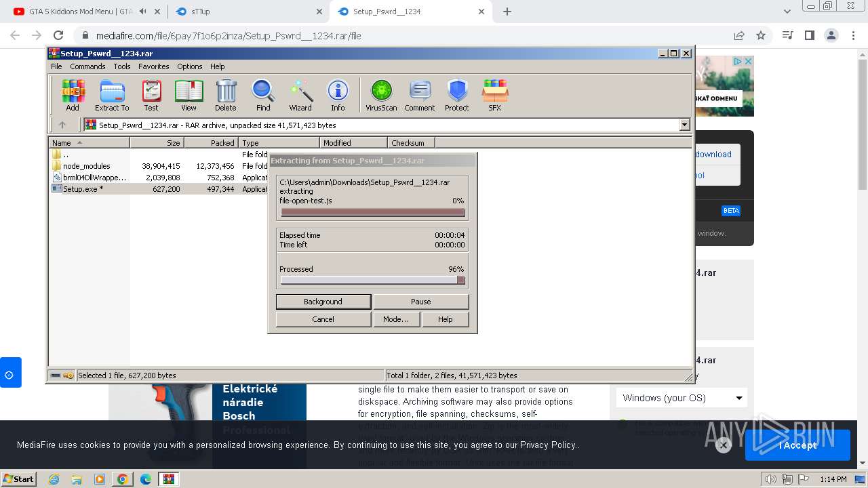This screenshot has width=868, height=488.
Task: Sort by the Name column header
Action: [89, 142]
